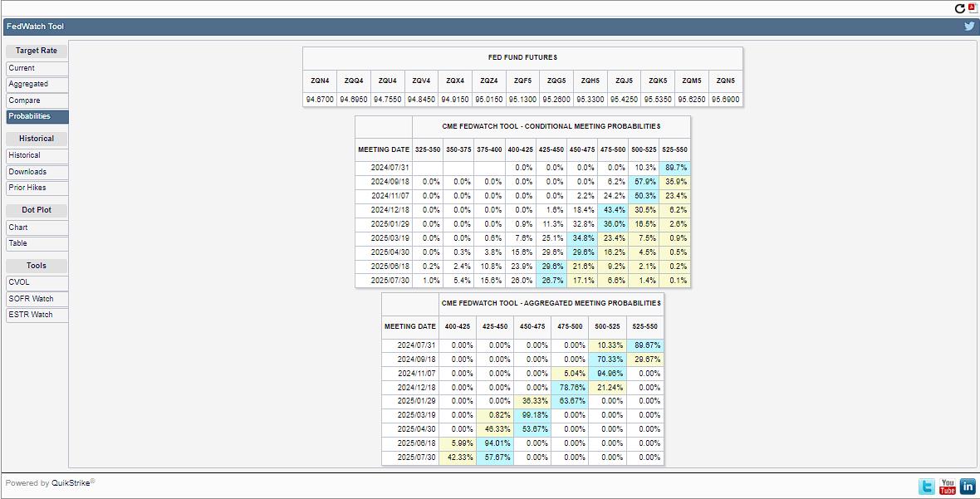
Task: Select the 89.7% cell in conditional table
Action: pyautogui.click(x=675, y=168)
